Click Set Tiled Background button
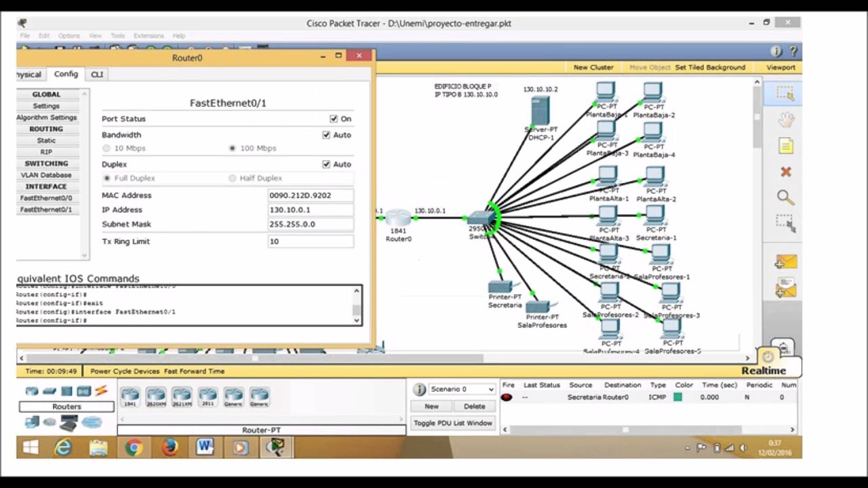868x488 pixels. [710, 67]
